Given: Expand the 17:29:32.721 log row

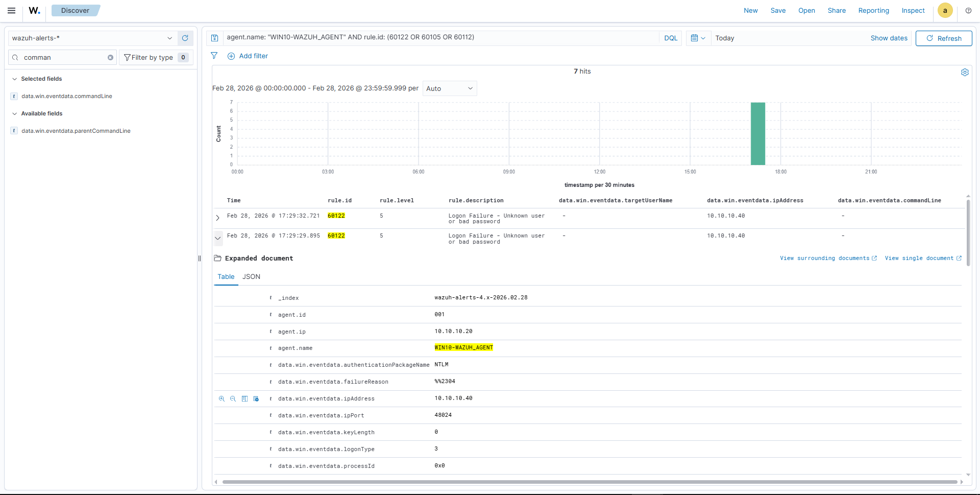Looking at the screenshot, I should coord(218,218).
